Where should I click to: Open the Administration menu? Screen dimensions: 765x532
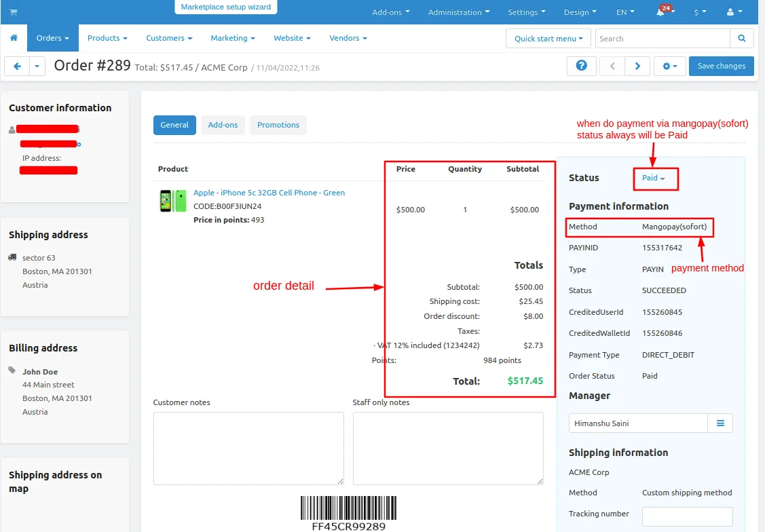(459, 12)
